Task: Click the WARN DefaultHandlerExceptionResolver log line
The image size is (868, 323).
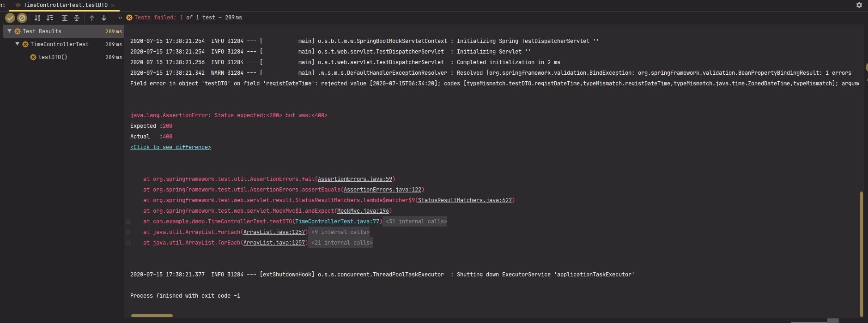Action: tap(491, 73)
